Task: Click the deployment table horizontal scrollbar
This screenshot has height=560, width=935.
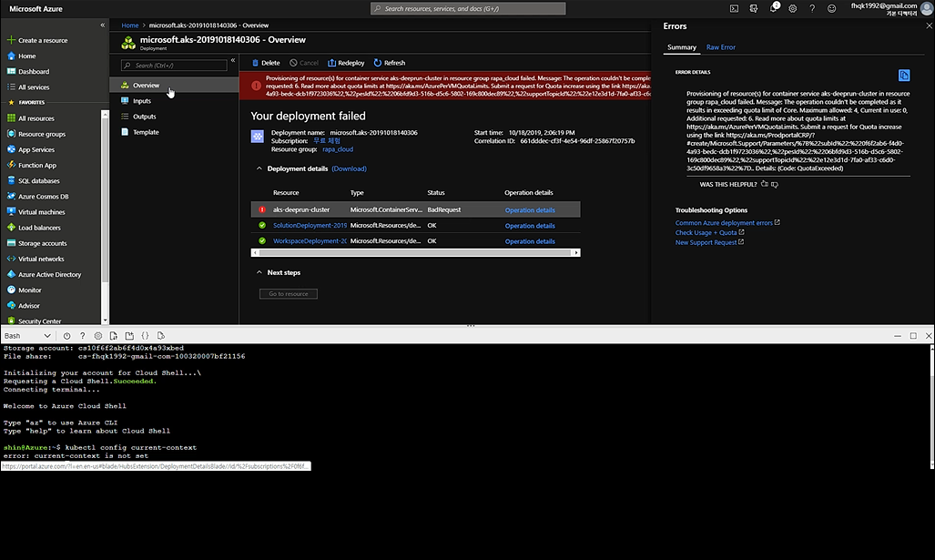Action: coord(415,253)
